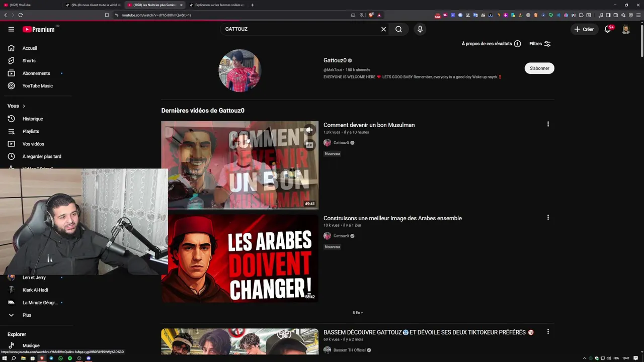This screenshot has height=362, width=644.
Task: Open the browser main hamburger menu
Action: tap(638, 15)
